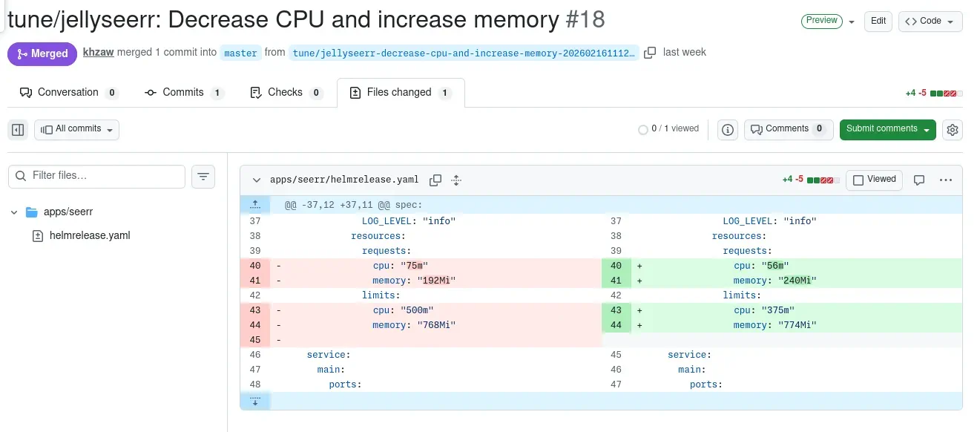
Task: Open the diff view settings gear
Action: (953, 129)
